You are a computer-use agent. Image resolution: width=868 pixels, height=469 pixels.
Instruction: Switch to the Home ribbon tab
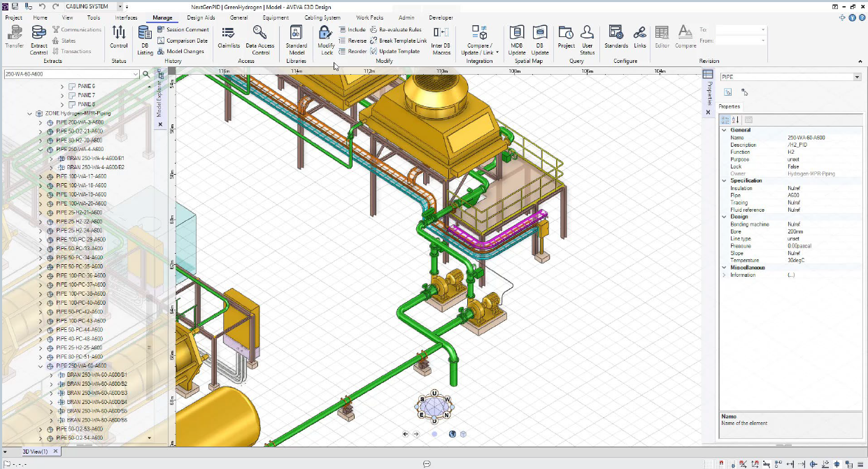click(41, 17)
